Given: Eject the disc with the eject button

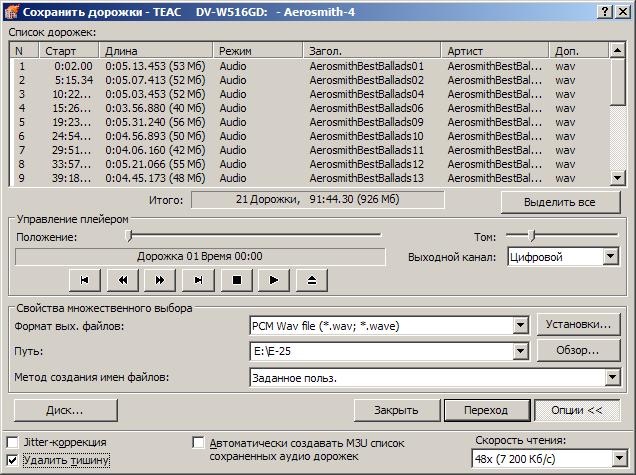Looking at the screenshot, I should (x=312, y=280).
